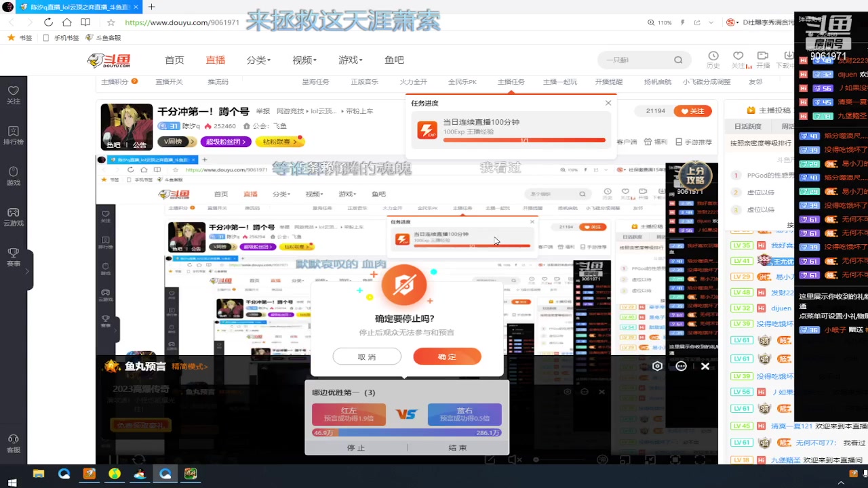Select 推流码 in the anchor toolbar
The image size is (868, 488).
point(218,82)
